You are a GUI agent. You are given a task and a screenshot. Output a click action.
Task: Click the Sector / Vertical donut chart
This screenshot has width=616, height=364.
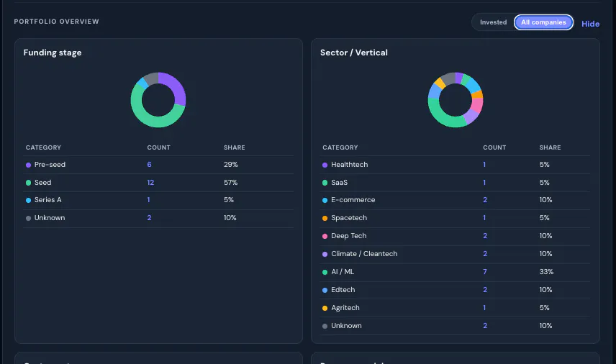click(x=456, y=100)
